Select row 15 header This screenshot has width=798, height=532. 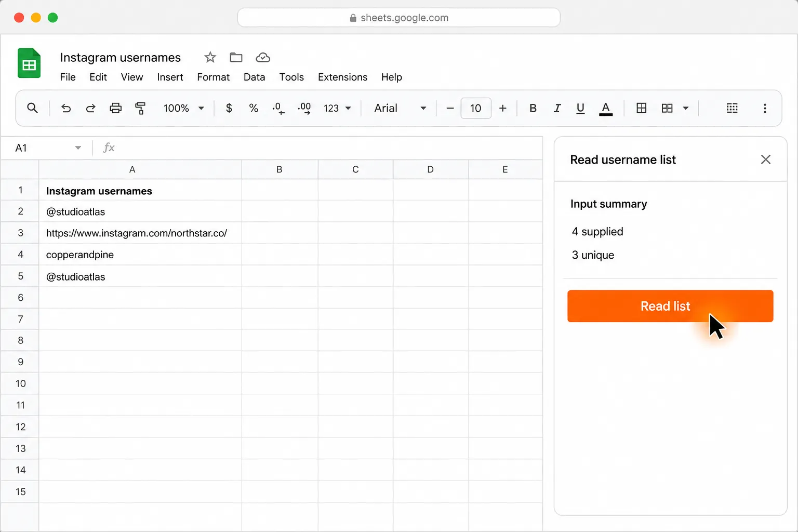[20, 491]
